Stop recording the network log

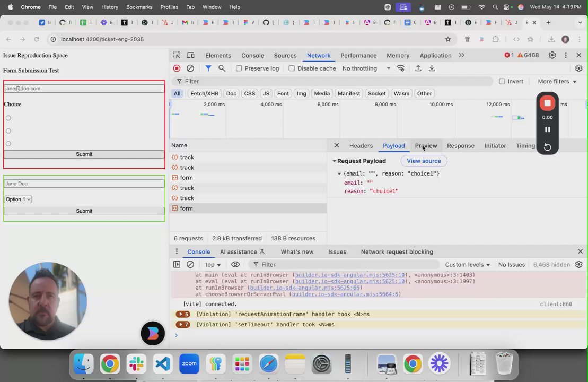(177, 68)
